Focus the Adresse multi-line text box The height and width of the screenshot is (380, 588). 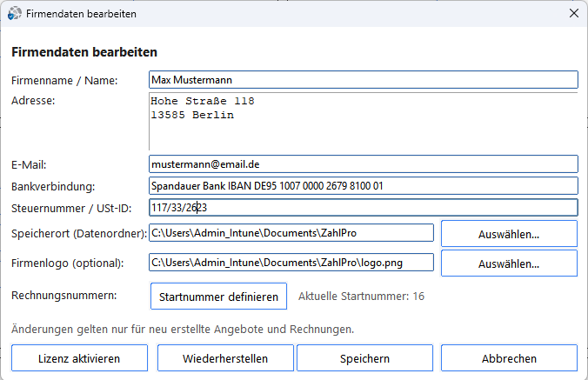(363, 121)
